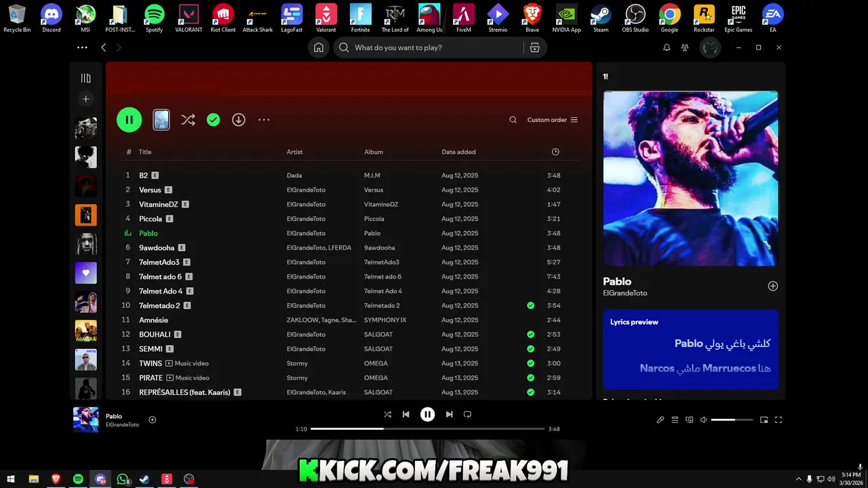Add Pablo to library in right panel
Screen dimensions: 868x488
coord(772,286)
